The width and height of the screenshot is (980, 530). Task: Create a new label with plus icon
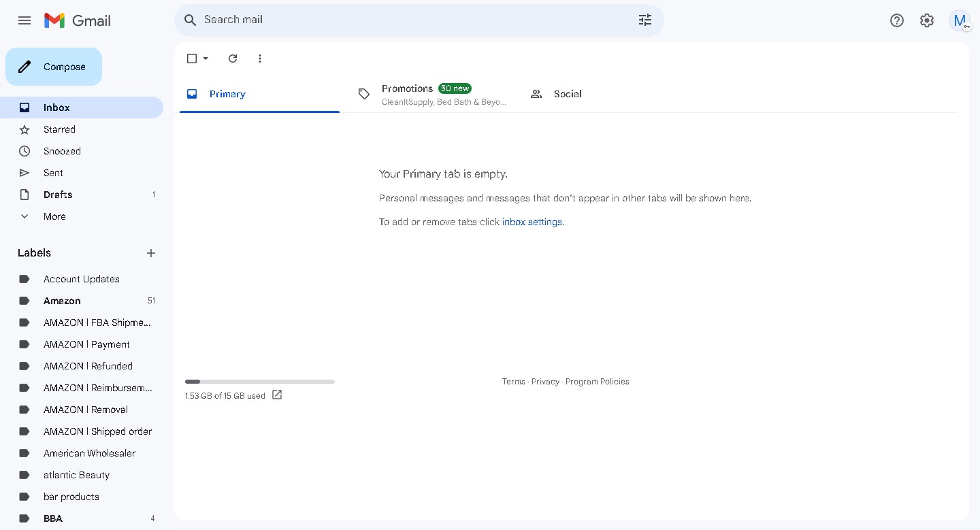coord(151,253)
